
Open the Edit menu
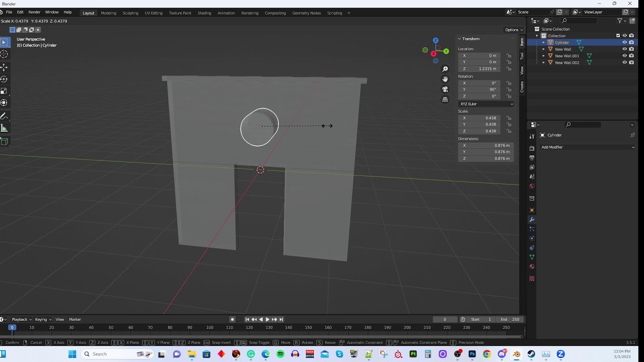[20, 12]
